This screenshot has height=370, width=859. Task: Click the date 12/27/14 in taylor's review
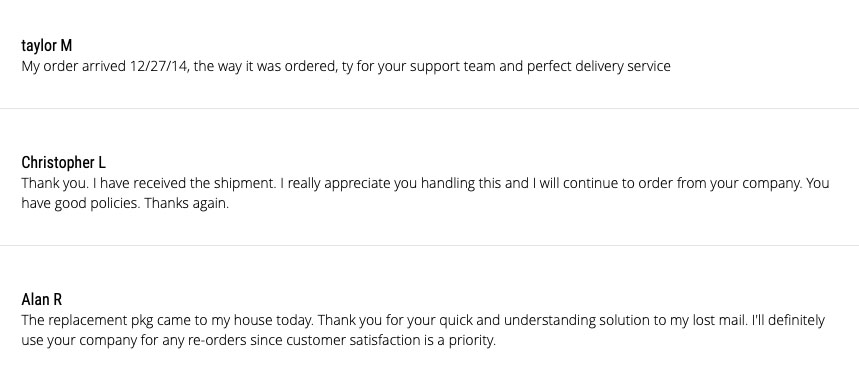coord(158,66)
